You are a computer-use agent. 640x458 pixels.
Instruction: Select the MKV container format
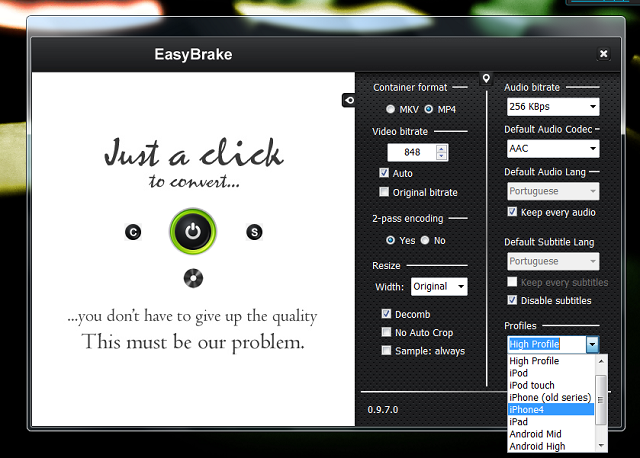tap(391, 109)
